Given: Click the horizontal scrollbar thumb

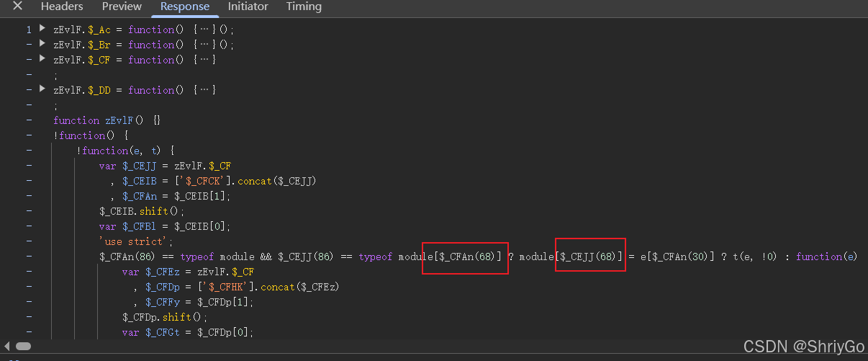Looking at the screenshot, I should tap(22, 347).
